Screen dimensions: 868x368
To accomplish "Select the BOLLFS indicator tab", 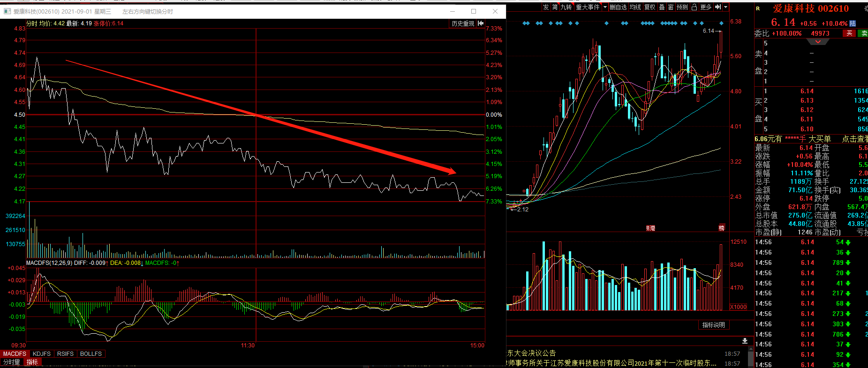I will point(91,354).
